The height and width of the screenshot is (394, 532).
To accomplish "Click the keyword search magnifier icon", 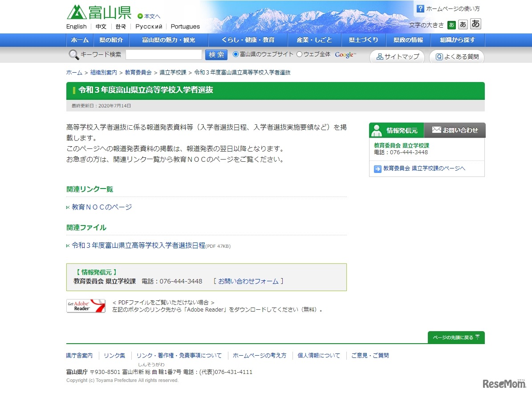I will click(x=74, y=55).
